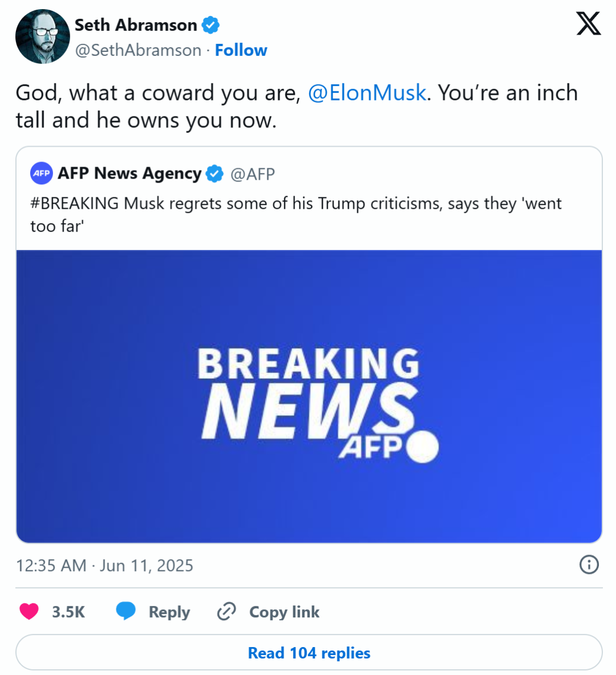
Task: Click Seth Abramson's profile avatar
Action: tap(43, 37)
